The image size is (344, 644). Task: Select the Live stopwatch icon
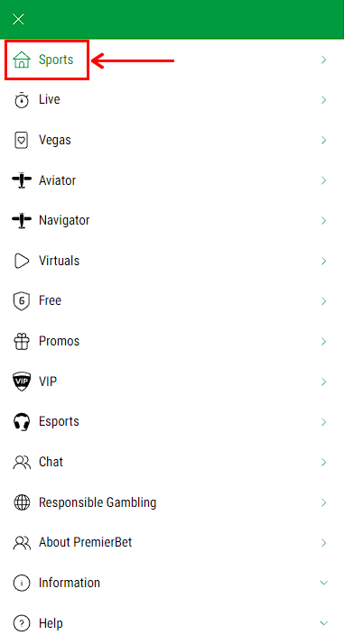pyautogui.click(x=22, y=100)
